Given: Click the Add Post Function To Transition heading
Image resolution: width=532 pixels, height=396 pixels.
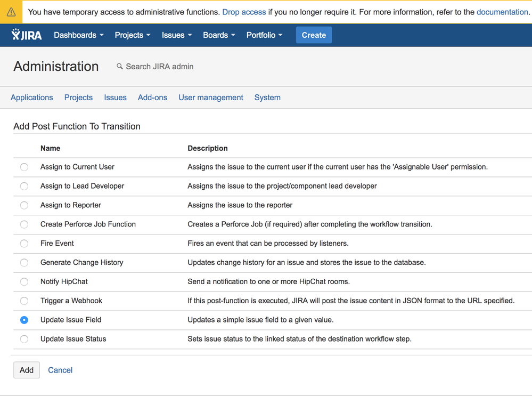Looking at the screenshot, I should coord(77,126).
